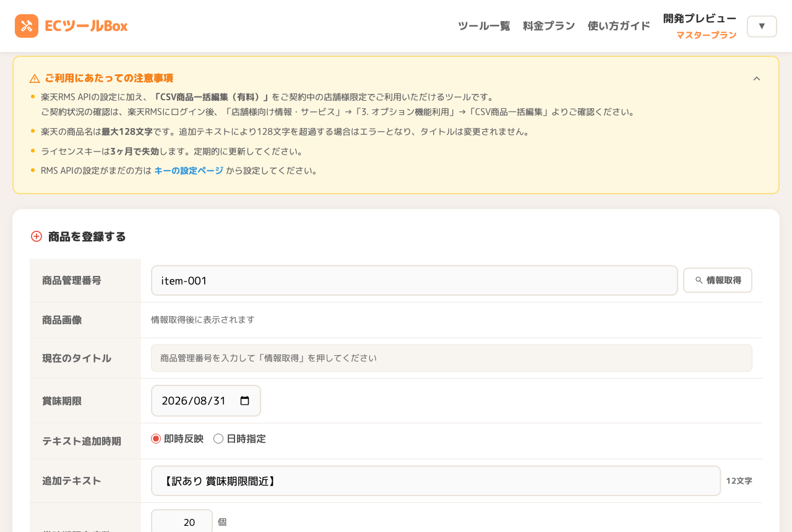Screen dimensions: 792x532
Task: Select the 即時反映 radio button
Action: tap(156, 439)
